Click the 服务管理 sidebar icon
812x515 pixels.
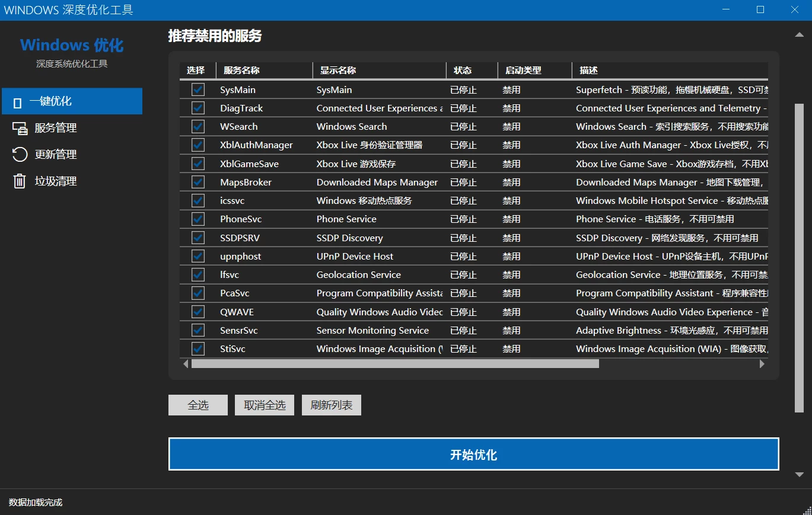click(x=20, y=127)
